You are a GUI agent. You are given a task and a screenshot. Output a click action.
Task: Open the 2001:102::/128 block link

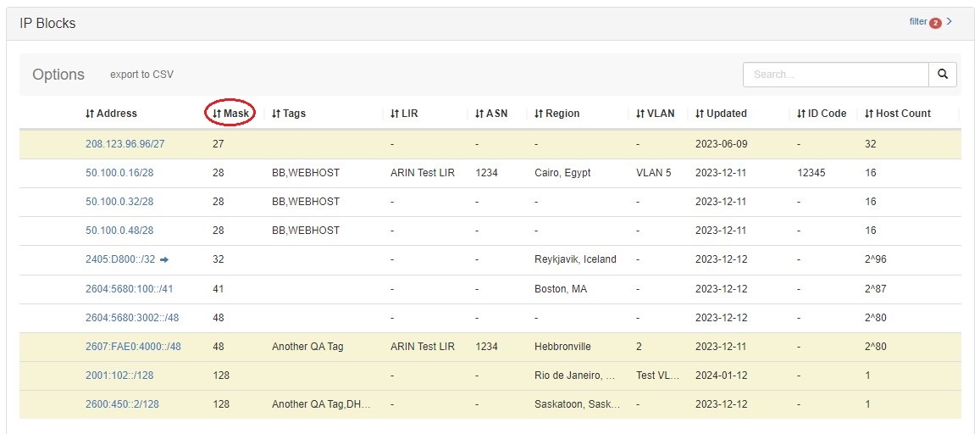point(118,376)
